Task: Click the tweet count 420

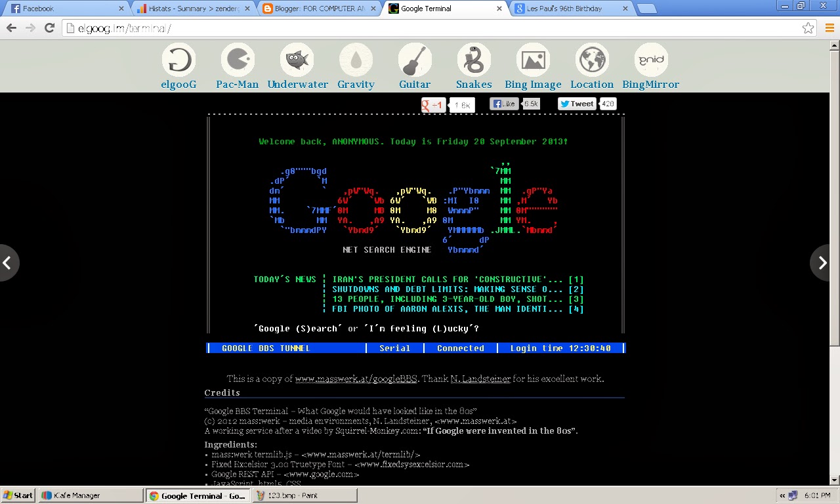Action: point(608,104)
